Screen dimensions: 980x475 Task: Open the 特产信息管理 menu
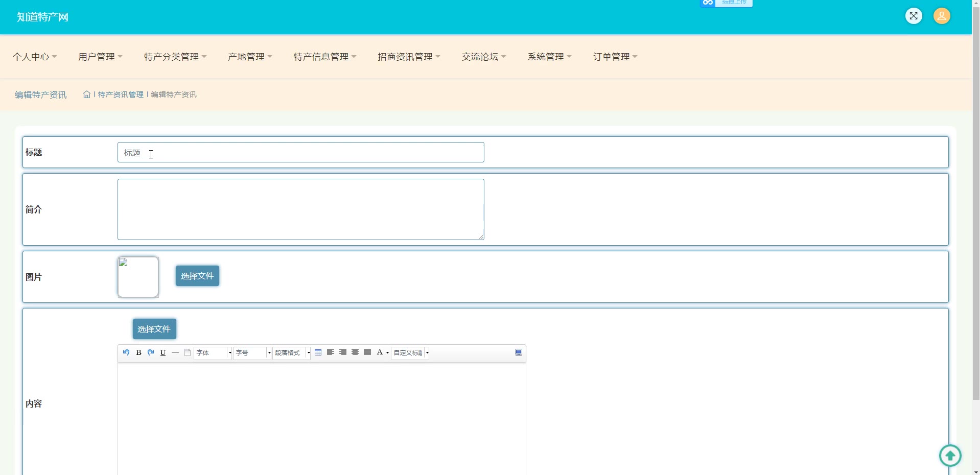(x=324, y=57)
